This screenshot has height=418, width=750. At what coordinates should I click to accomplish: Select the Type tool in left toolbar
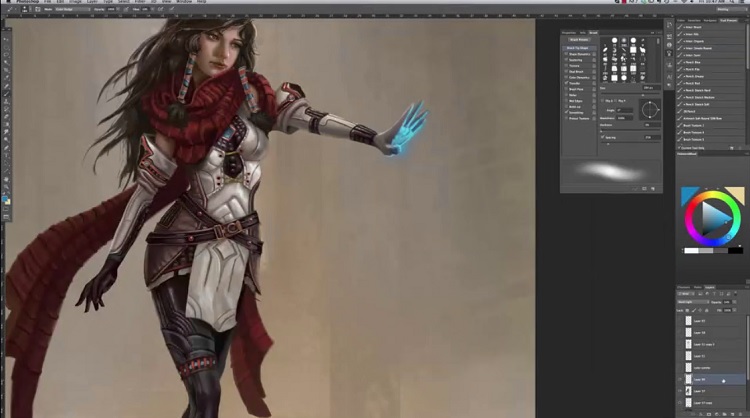[x=6, y=156]
